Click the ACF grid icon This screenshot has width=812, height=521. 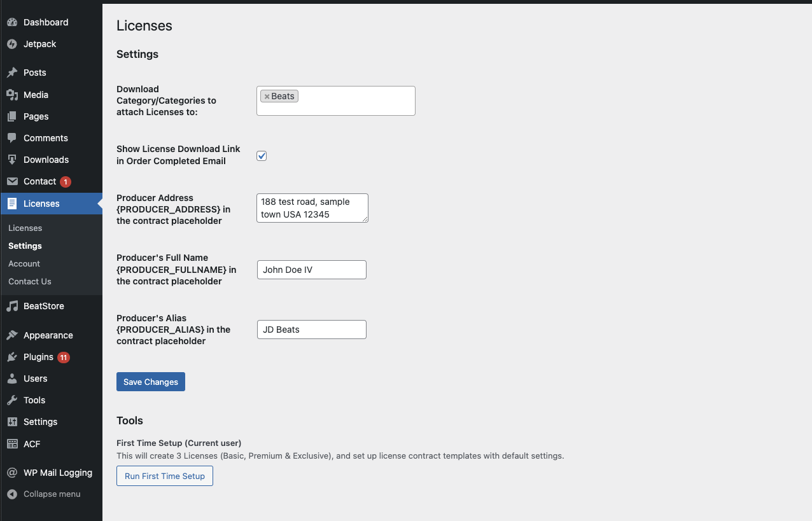click(12, 444)
